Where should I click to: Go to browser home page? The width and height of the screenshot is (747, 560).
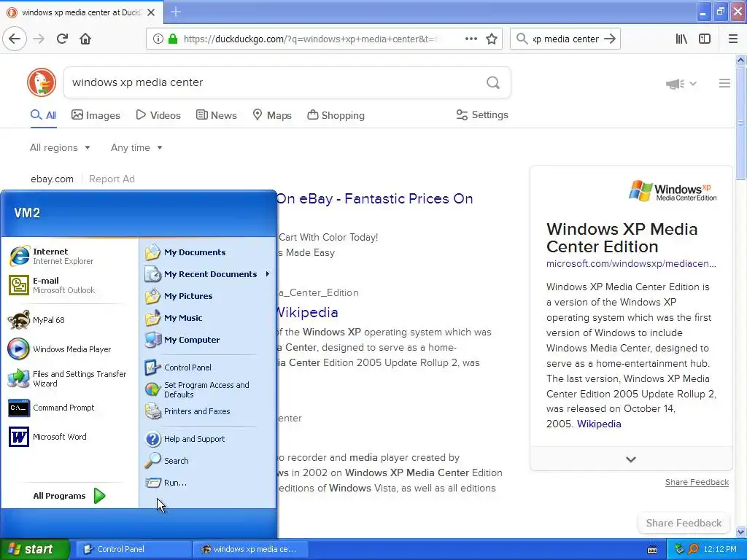pos(85,39)
